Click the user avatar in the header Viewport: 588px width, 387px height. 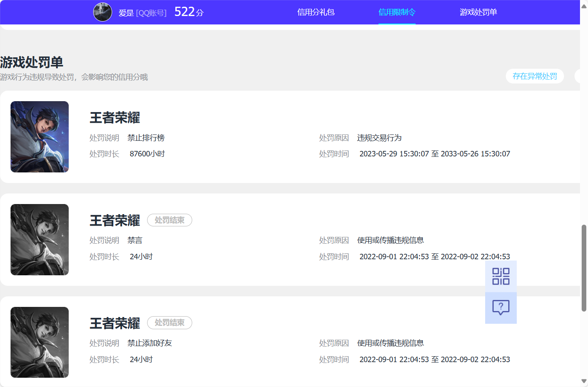[102, 12]
